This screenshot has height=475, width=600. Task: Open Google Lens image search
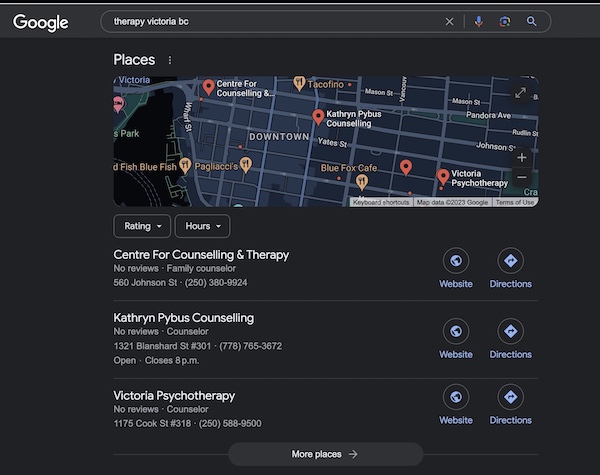(x=505, y=21)
